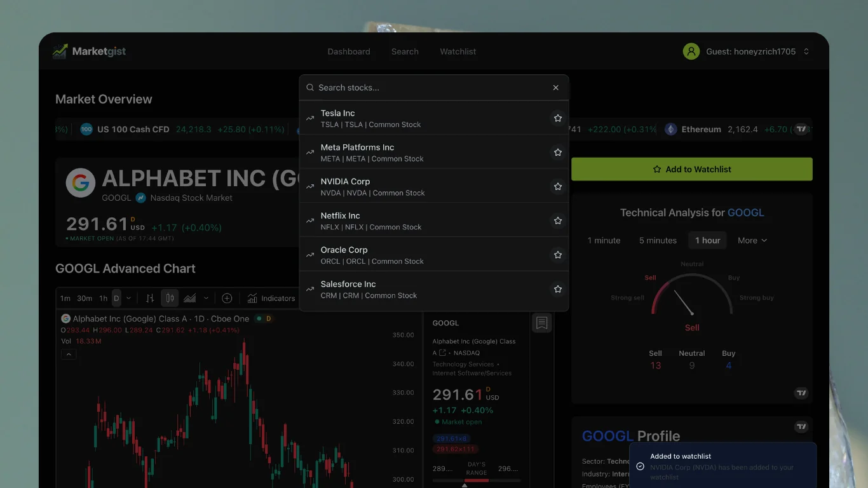Set chart interval to 1m
Image resolution: width=868 pixels, height=488 pixels.
(x=65, y=298)
